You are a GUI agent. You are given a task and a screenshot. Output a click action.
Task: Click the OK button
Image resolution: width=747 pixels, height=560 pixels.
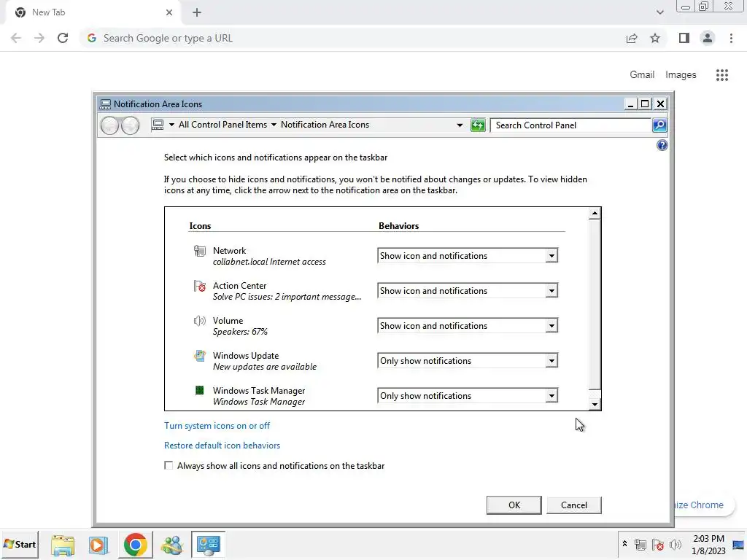click(x=514, y=505)
